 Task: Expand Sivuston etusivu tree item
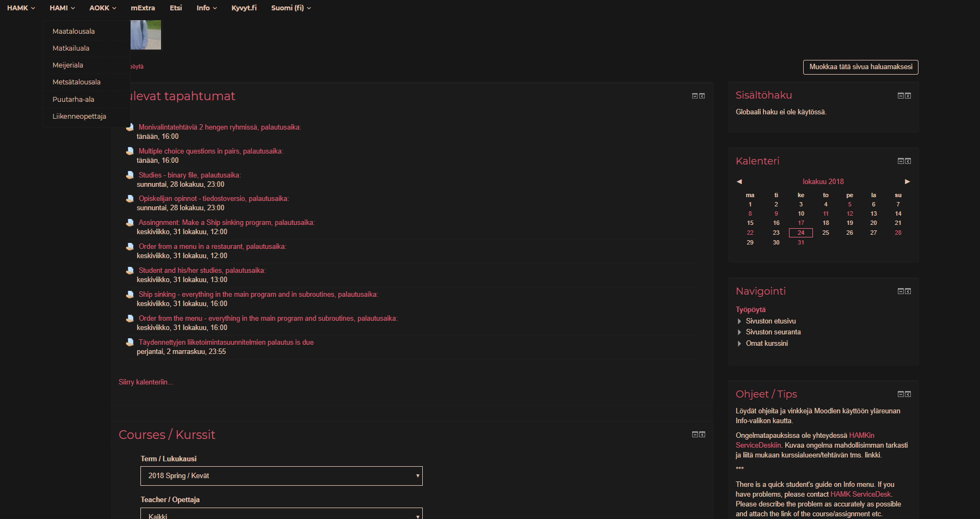tap(739, 321)
